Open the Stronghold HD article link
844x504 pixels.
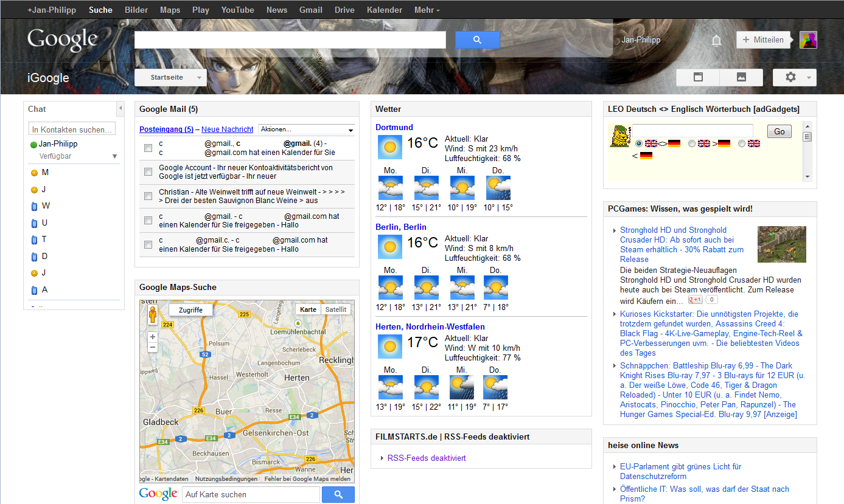click(x=682, y=244)
